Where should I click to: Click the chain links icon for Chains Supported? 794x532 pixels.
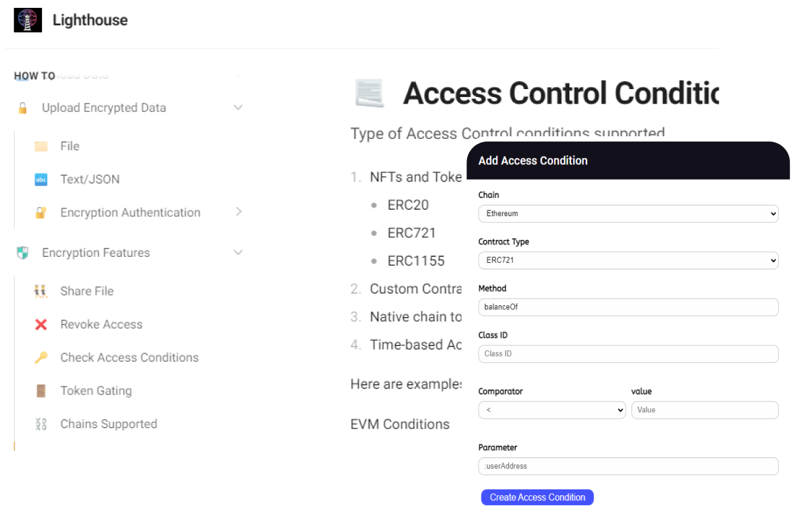tap(41, 425)
